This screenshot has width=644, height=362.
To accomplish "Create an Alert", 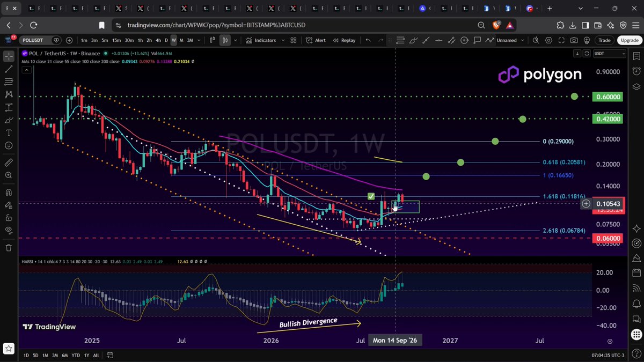I will (x=316, y=40).
